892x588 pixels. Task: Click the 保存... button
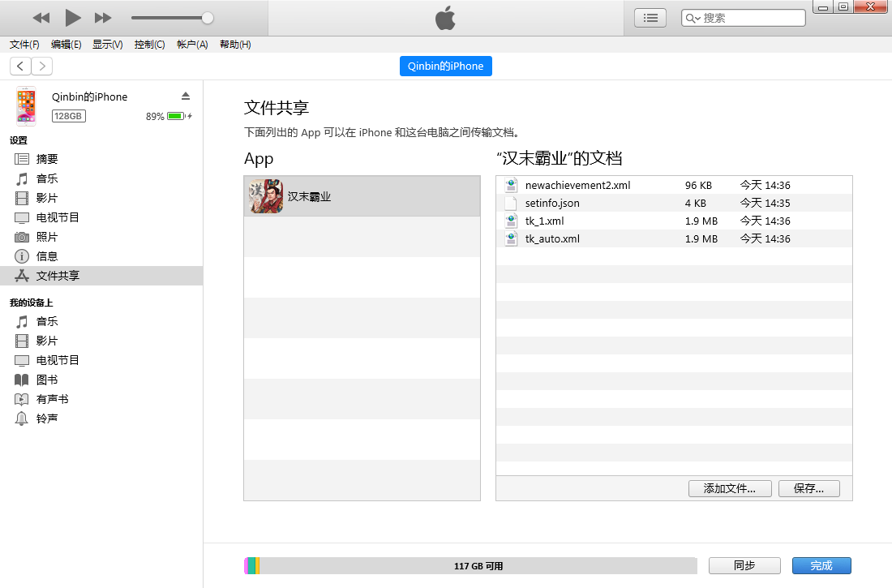click(809, 488)
